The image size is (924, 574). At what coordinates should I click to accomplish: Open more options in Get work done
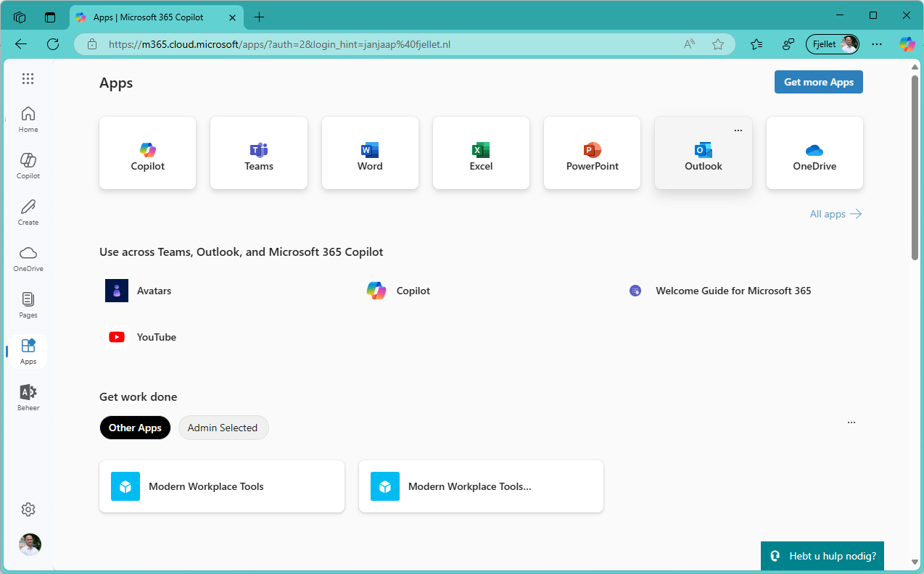point(851,422)
